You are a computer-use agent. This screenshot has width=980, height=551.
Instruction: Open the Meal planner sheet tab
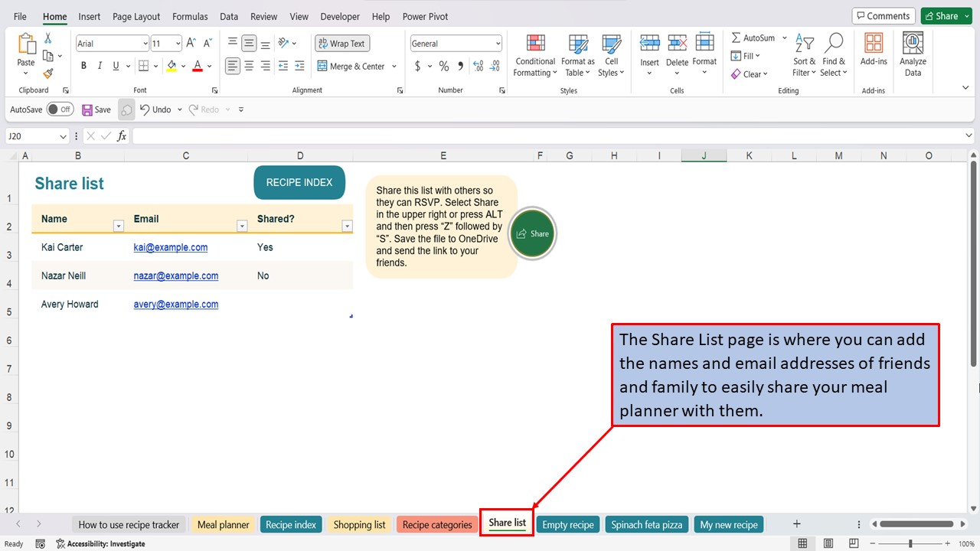[x=223, y=524]
